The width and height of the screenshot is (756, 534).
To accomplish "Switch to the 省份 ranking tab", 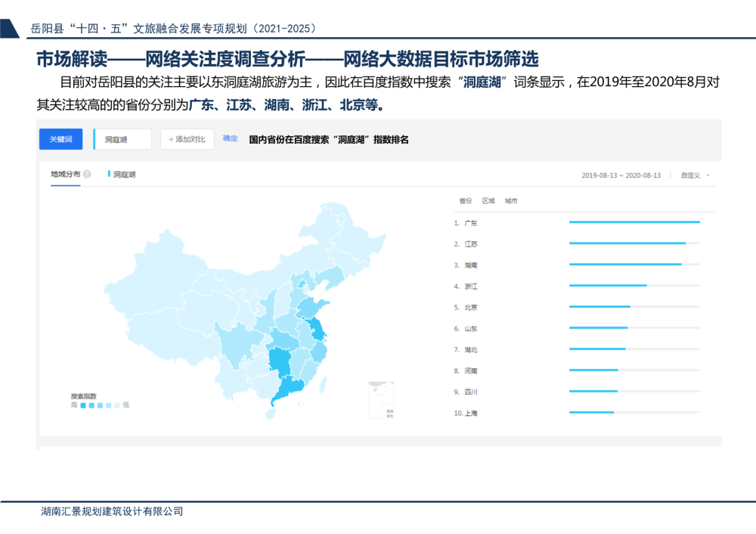I will point(465,201).
